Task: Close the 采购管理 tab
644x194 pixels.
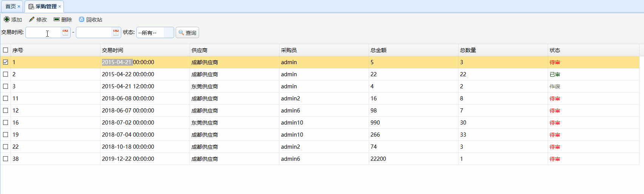Action: coord(60,6)
